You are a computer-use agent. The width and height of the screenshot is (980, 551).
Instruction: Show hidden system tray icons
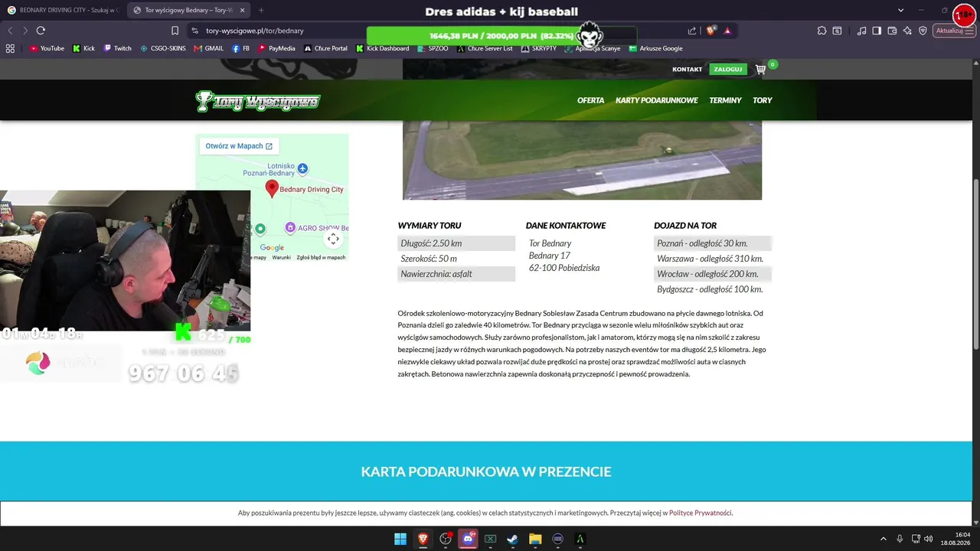883,539
